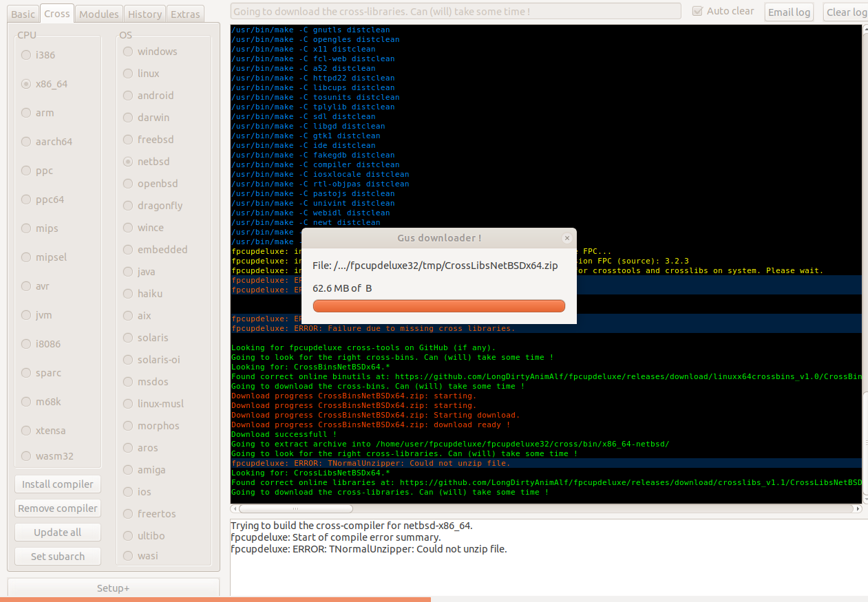Screen dimensions: 868x602
Task: Click 'Could not unzip file' summary line
Action: point(369,549)
